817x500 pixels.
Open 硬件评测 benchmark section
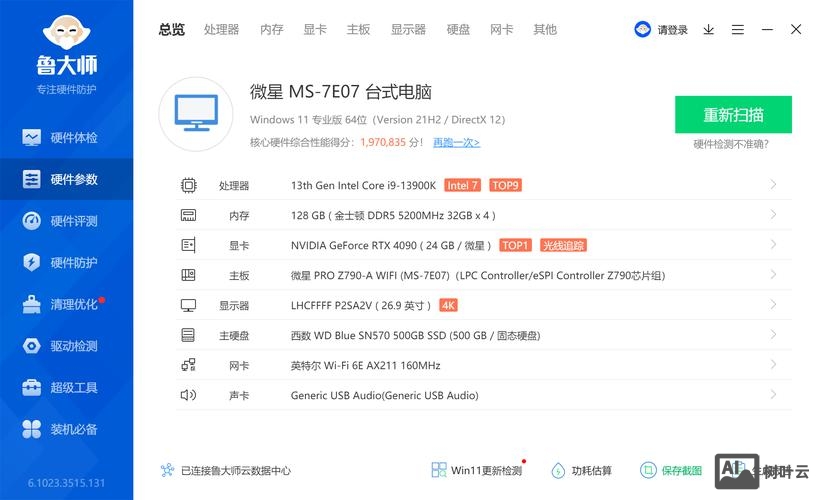(x=66, y=221)
